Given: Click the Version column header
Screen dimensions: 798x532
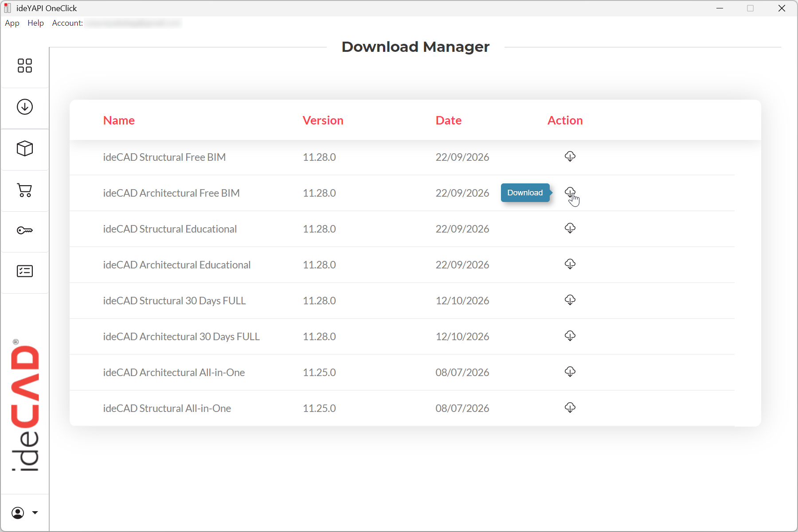Looking at the screenshot, I should (x=323, y=120).
